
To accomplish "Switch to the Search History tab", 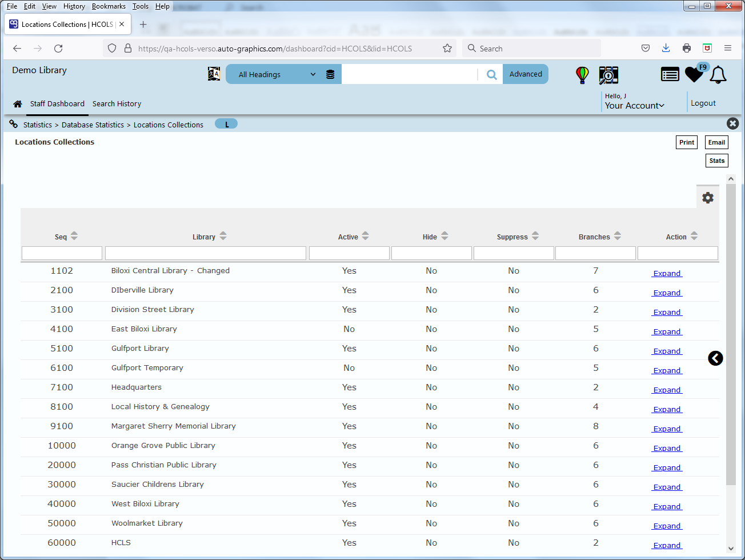I will click(117, 104).
